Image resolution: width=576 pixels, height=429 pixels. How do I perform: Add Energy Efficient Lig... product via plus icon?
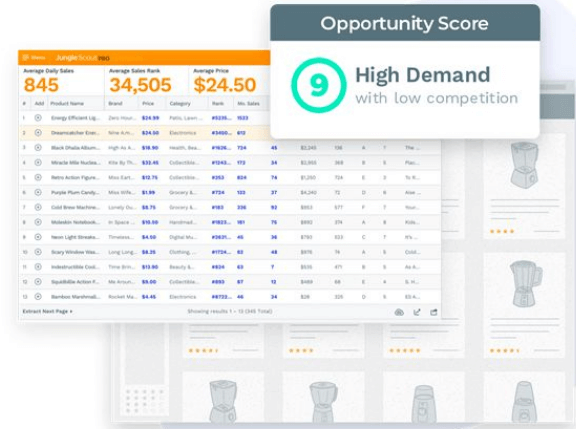pyautogui.click(x=38, y=118)
